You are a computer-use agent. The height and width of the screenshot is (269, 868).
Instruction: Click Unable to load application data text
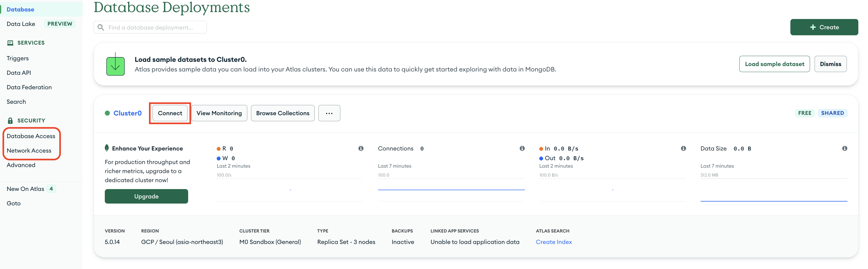point(475,242)
